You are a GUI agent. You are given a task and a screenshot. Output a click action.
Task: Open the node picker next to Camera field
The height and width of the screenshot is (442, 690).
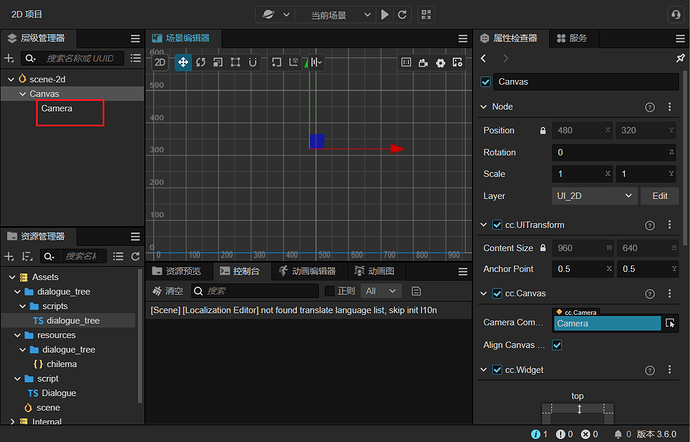(x=670, y=323)
